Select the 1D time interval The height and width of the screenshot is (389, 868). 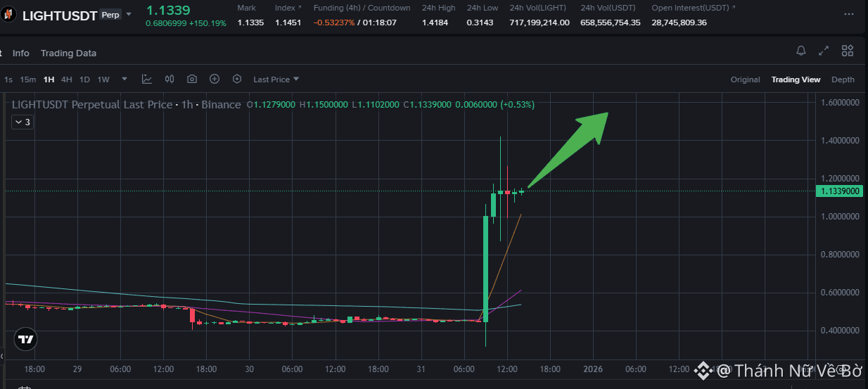(84, 79)
